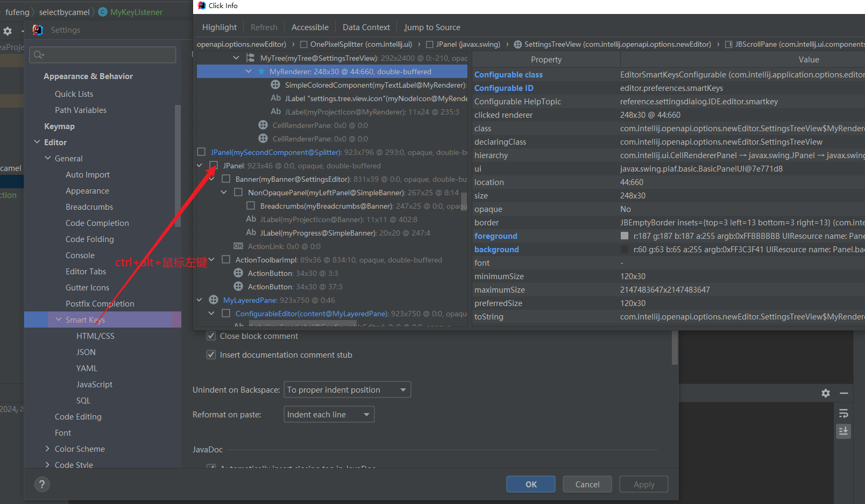Screen dimensions: 865x504
Task: Click the foreground color swatch
Action: pos(625,236)
